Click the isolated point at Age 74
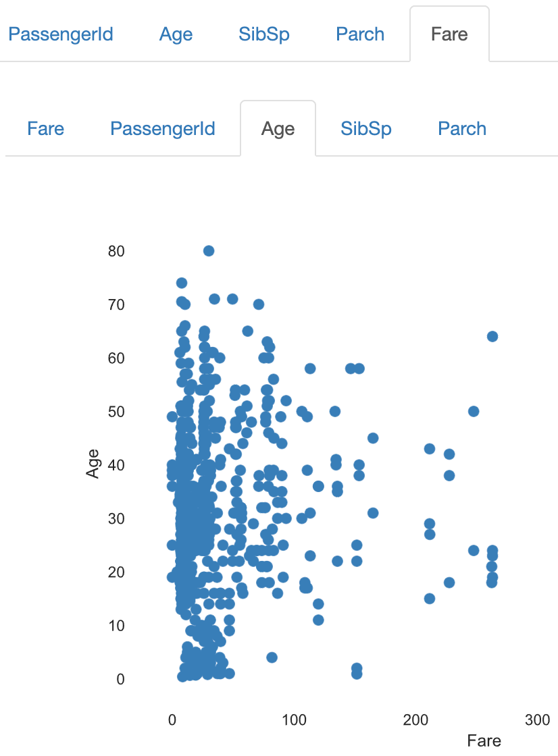Viewport: 558px width, 756px height. pyautogui.click(x=182, y=283)
